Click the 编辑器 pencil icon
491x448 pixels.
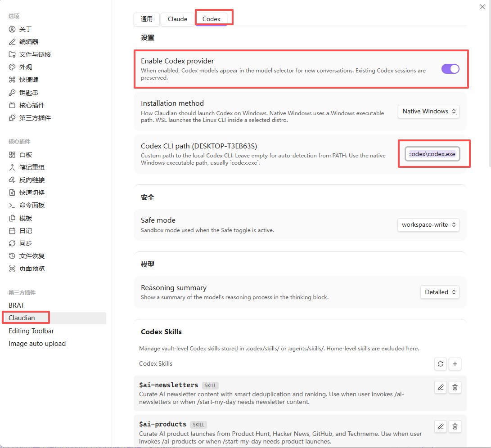12,42
